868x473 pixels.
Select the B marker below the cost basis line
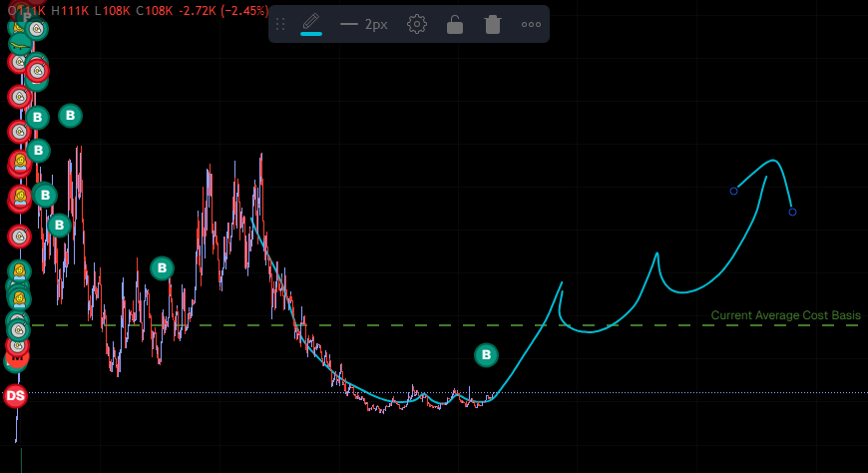486,355
